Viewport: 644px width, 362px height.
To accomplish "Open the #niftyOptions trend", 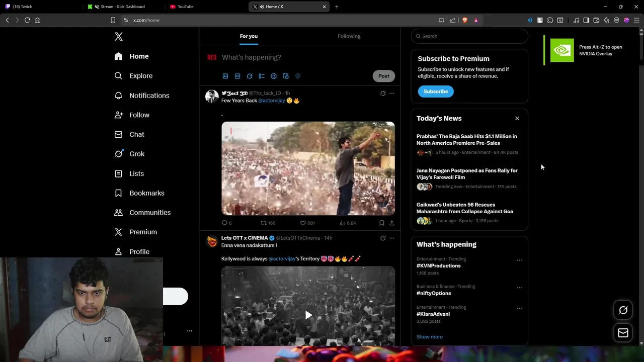I will pyautogui.click(x=434, y=293).
